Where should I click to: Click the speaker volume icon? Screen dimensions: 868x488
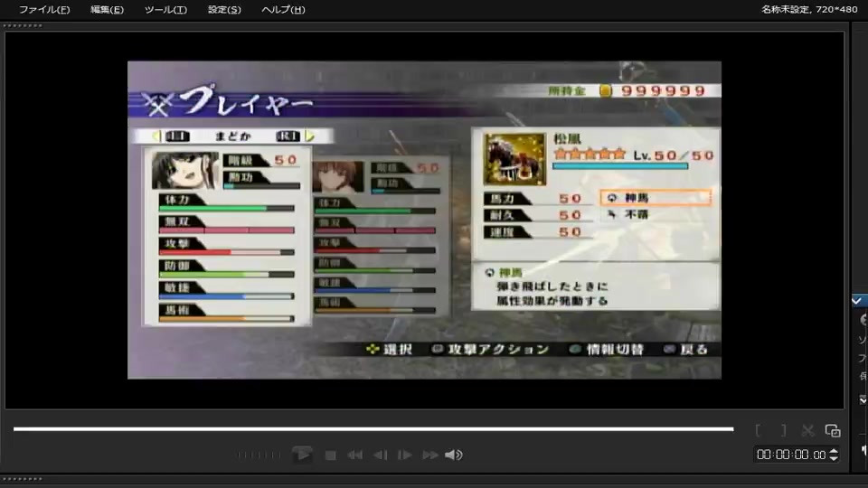tap(453, 455)
